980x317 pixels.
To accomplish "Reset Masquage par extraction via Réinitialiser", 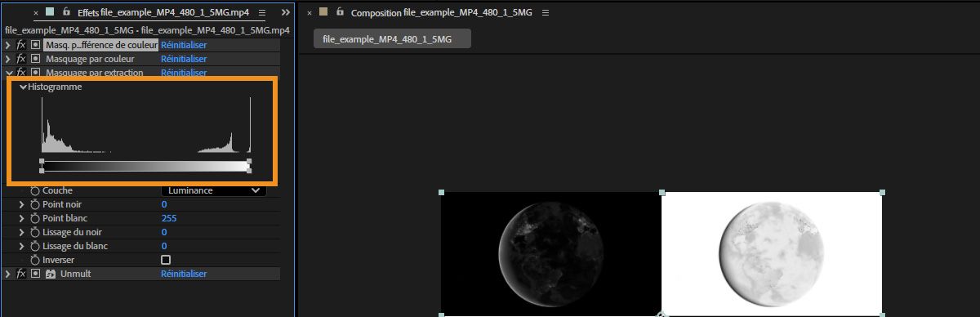I will (x=184, y=73).
